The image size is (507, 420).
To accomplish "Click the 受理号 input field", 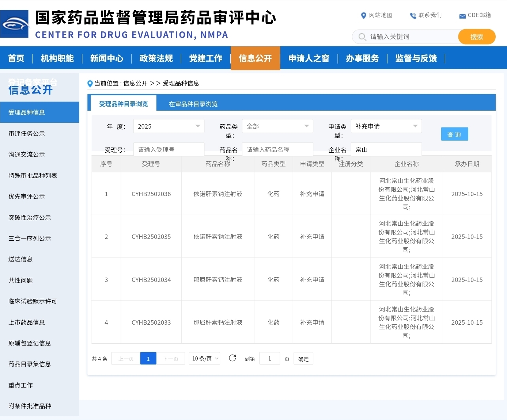I will tap(169, 150).
